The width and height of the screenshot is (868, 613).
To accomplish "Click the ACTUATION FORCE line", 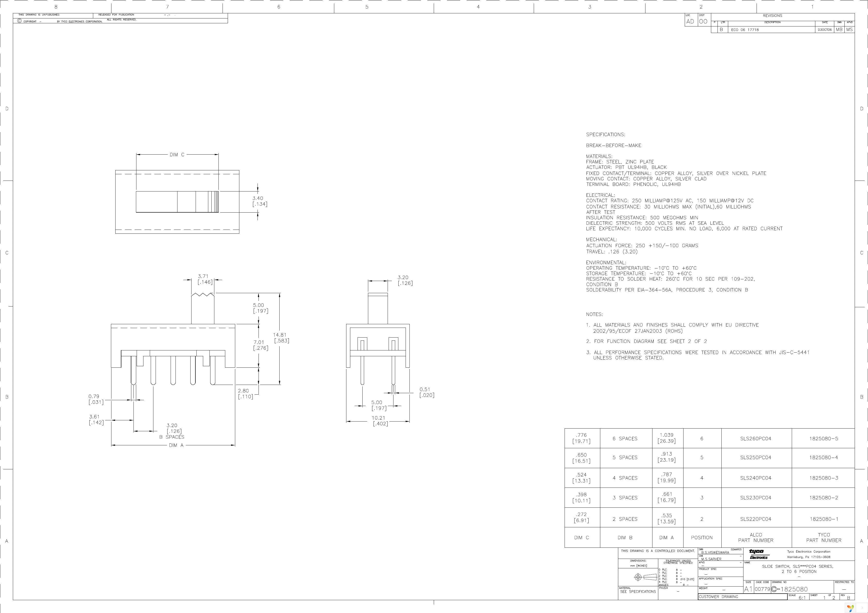I will 642,246.
